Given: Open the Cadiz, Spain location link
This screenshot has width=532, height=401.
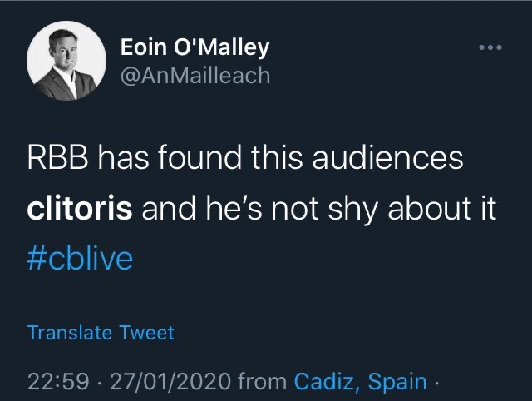Looking at the screenshot, I should [x=361, y=383].
